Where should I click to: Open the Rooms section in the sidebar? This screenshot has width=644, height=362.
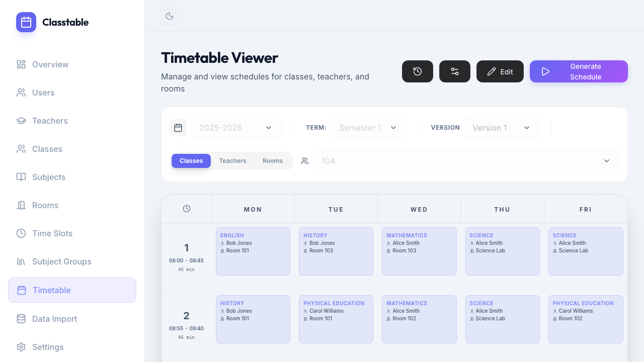tap(45, 205)
